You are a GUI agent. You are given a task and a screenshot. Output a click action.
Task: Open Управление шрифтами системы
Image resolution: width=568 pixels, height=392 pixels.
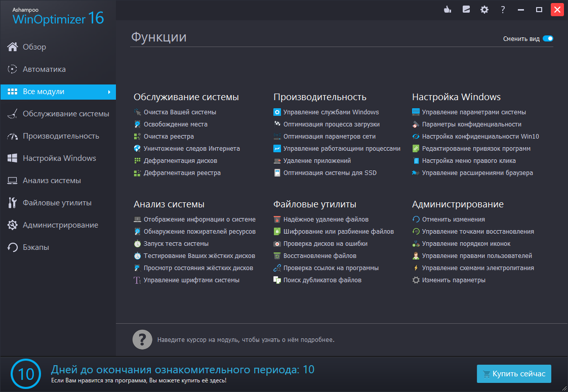tap(192, 280)
